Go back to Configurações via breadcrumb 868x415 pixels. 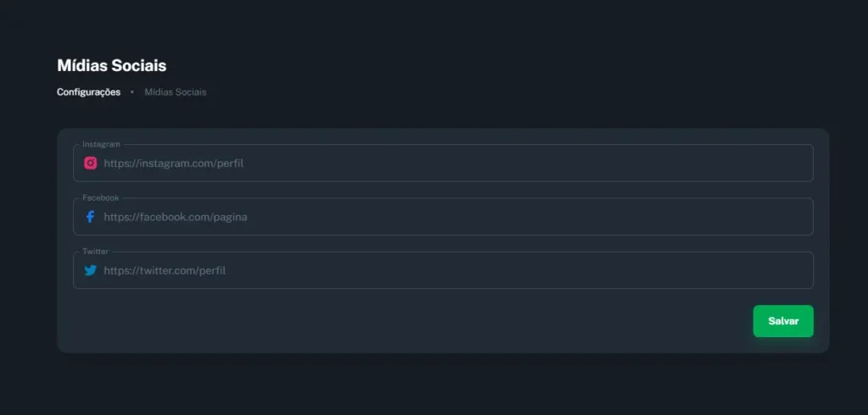[x=88, y=91]
